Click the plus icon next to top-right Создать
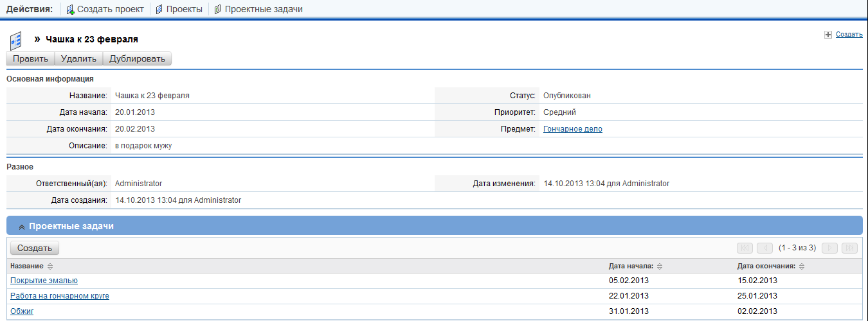The image size is (868, 321). pyautogui.click(x=828, y=35)
